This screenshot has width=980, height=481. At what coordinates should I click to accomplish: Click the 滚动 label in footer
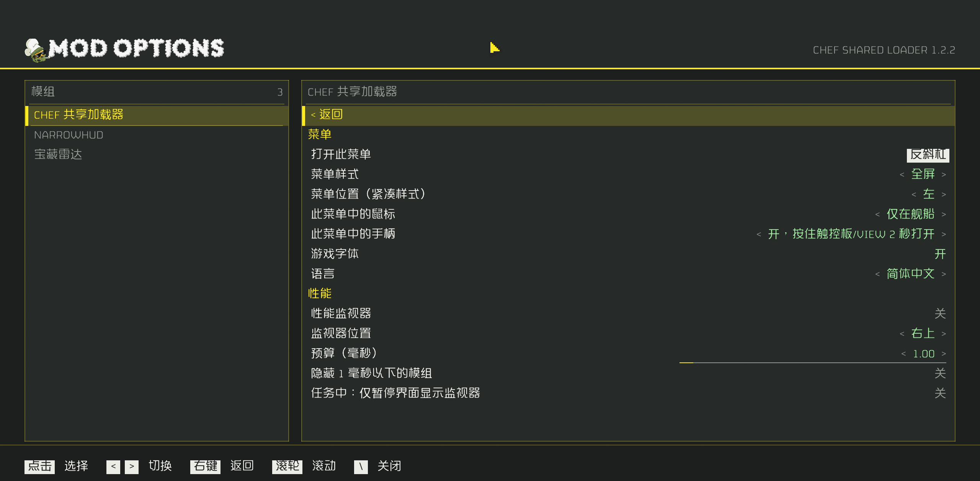(324, 466)
